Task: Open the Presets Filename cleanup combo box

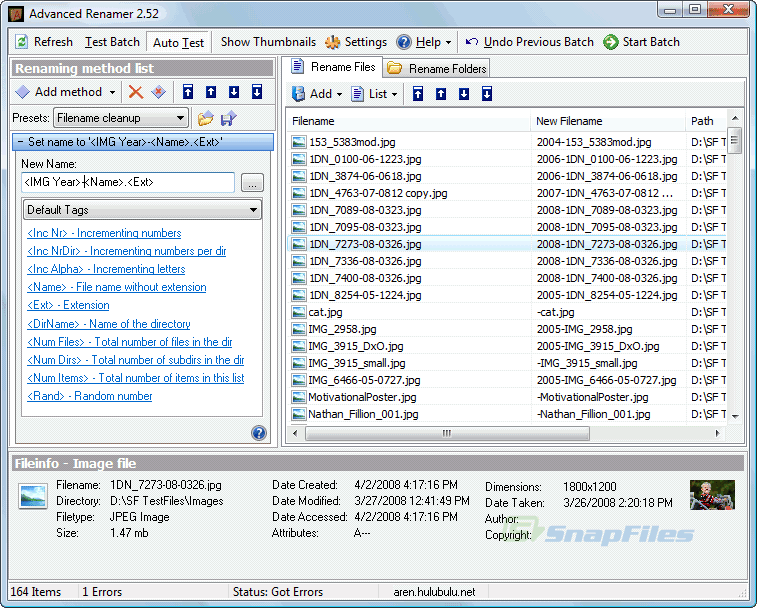Action: (121, 118)
